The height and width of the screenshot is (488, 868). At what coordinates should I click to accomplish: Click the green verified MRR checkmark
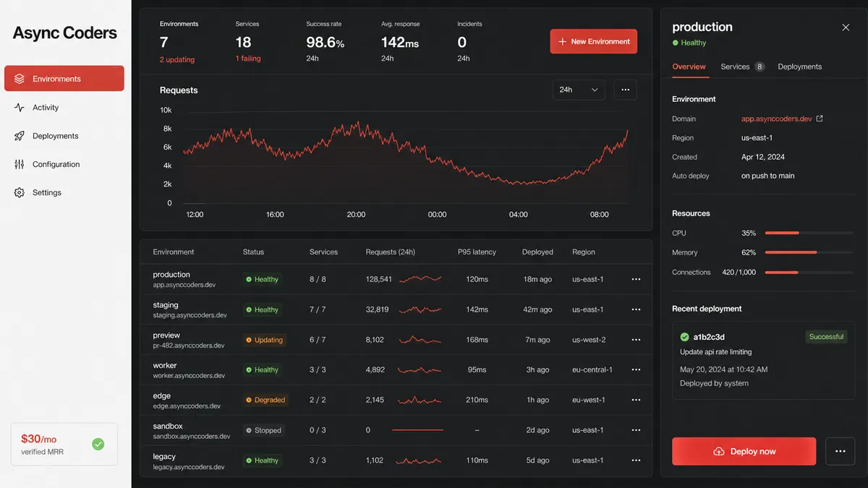[98, 444]
